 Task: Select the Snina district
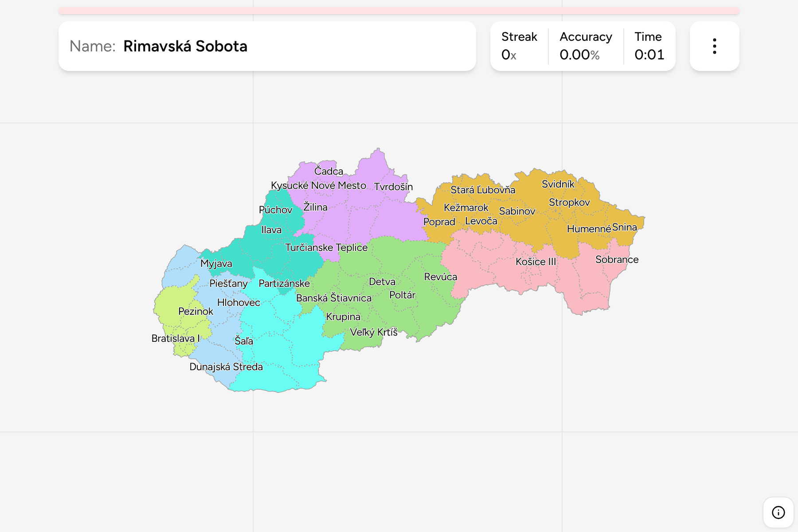(624, 227)
